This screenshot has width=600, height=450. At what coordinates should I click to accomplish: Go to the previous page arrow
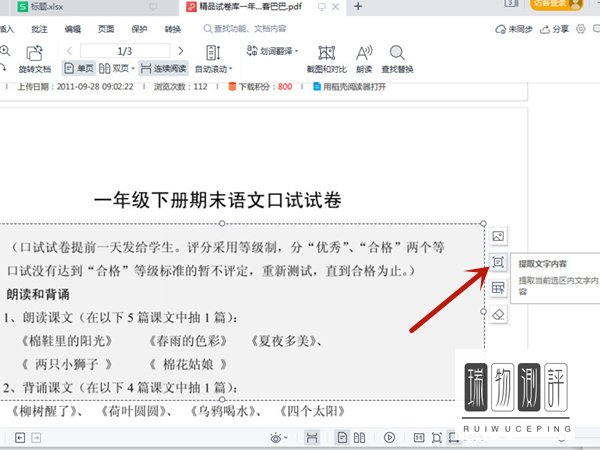(x=69, y=51)
